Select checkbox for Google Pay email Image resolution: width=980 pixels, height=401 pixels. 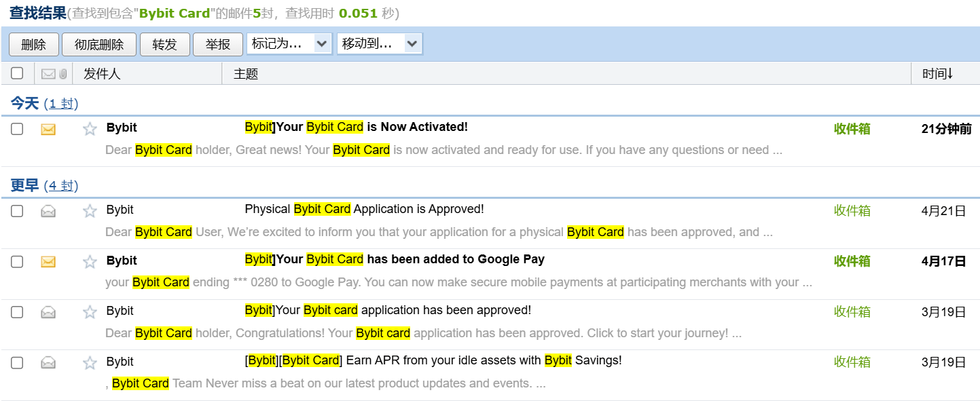tap(17, 261)
